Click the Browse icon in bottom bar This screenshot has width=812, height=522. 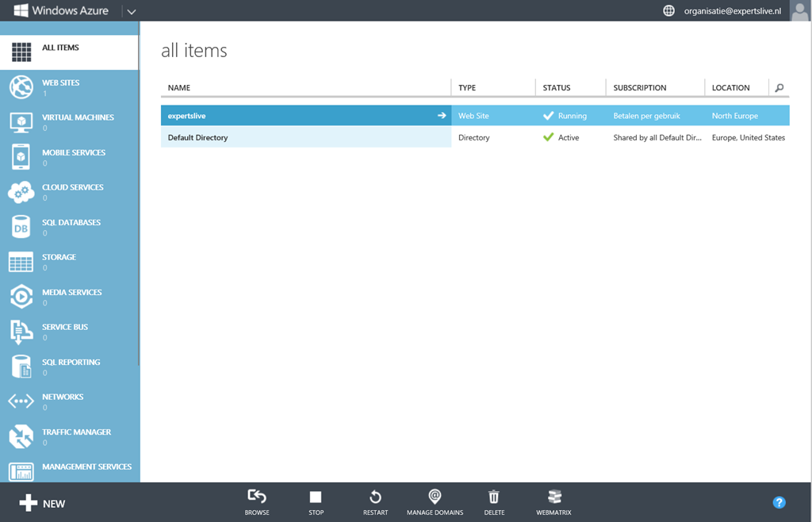click(256, 497)
